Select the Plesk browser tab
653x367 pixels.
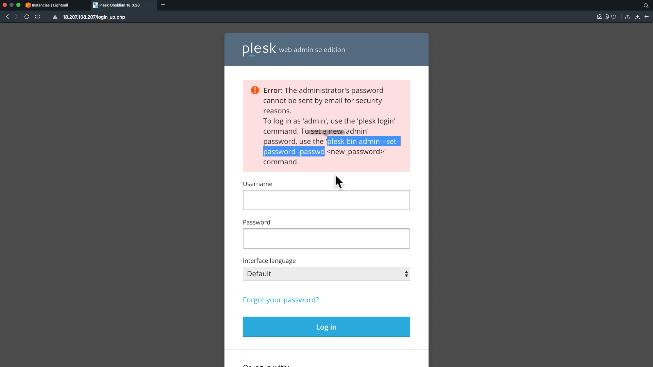(120, 5)
